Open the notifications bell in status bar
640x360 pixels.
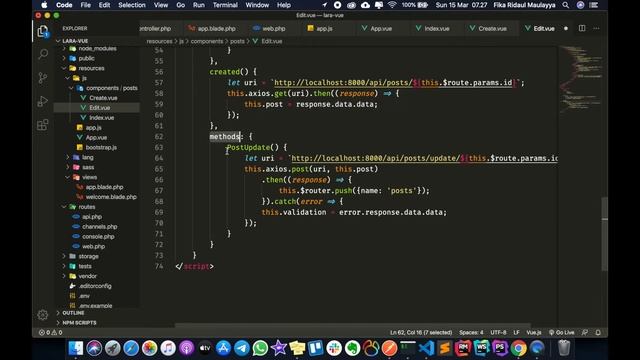click(598, 332)
